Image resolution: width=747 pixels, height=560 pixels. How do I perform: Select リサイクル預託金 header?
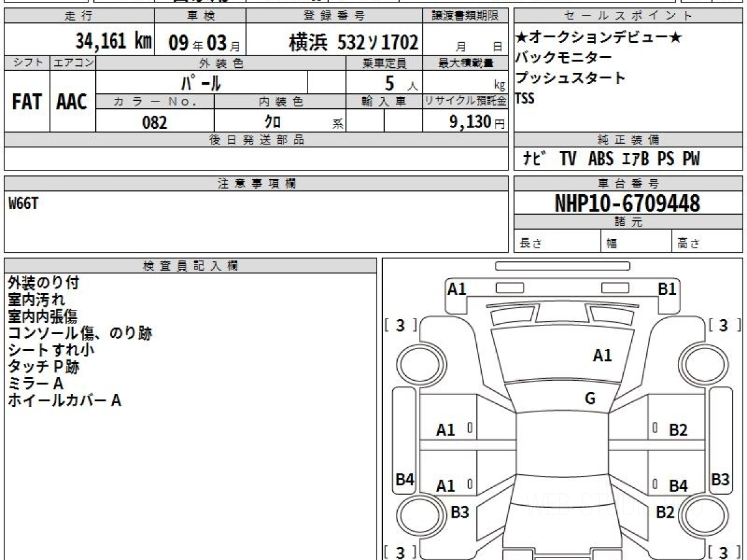point(465,101)
